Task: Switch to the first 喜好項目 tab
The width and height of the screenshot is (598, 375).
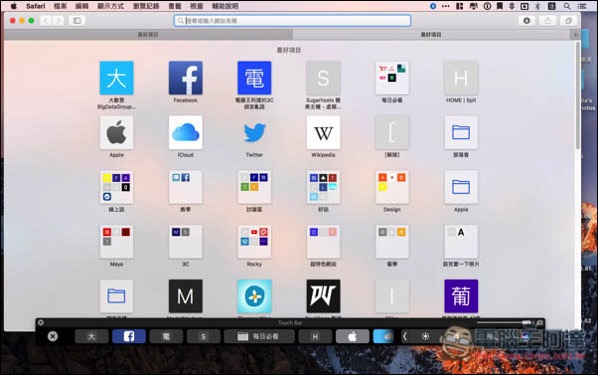Action: tap(148, 35)
